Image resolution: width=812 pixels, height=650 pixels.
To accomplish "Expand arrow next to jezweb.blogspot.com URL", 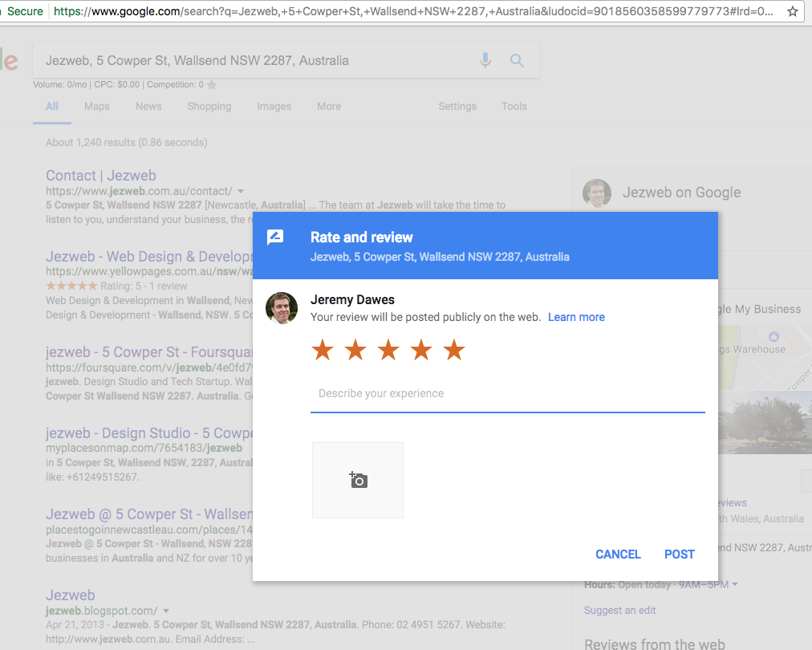I will [x=166, y=611].
